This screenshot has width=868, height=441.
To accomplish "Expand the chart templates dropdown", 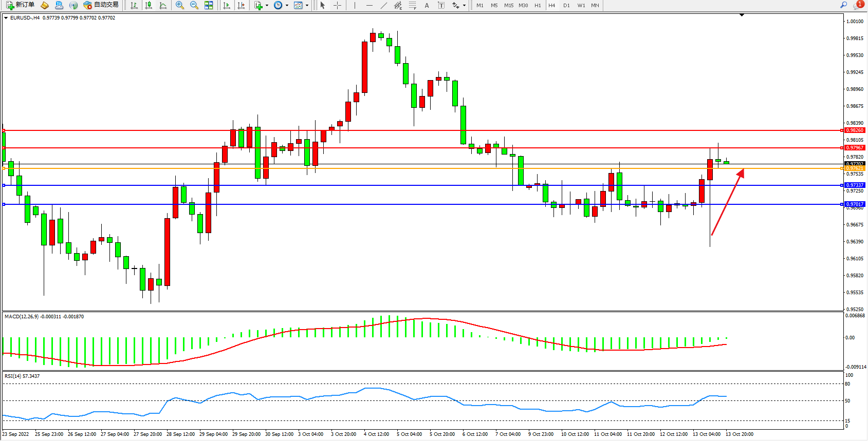I will (307, 5).
